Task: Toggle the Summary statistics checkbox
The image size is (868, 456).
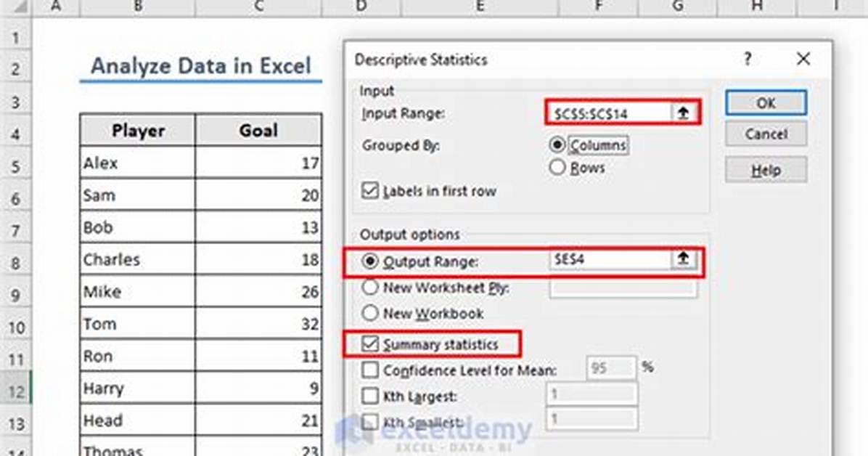Action: pyautogui.click(x=370, y=344)
